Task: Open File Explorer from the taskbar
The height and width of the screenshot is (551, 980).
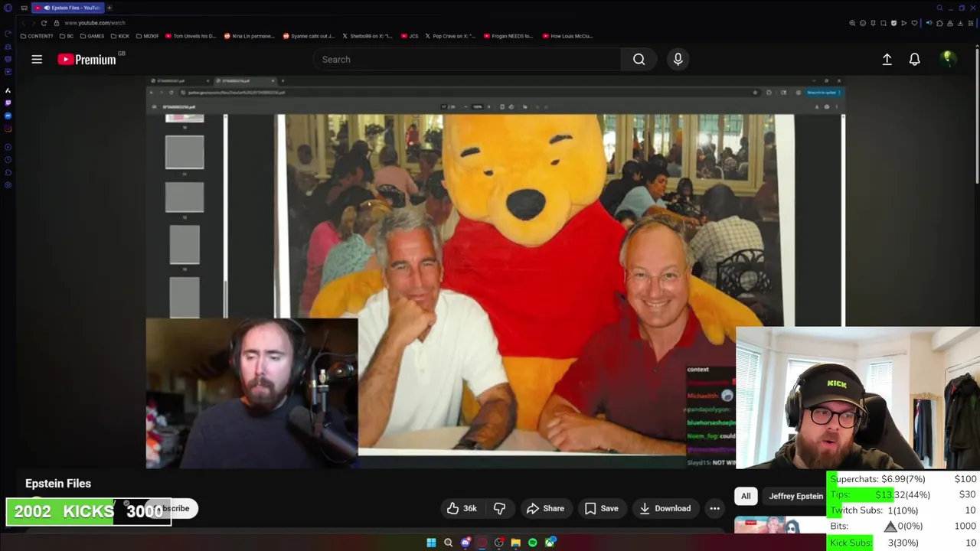Action: coord(515,543)
